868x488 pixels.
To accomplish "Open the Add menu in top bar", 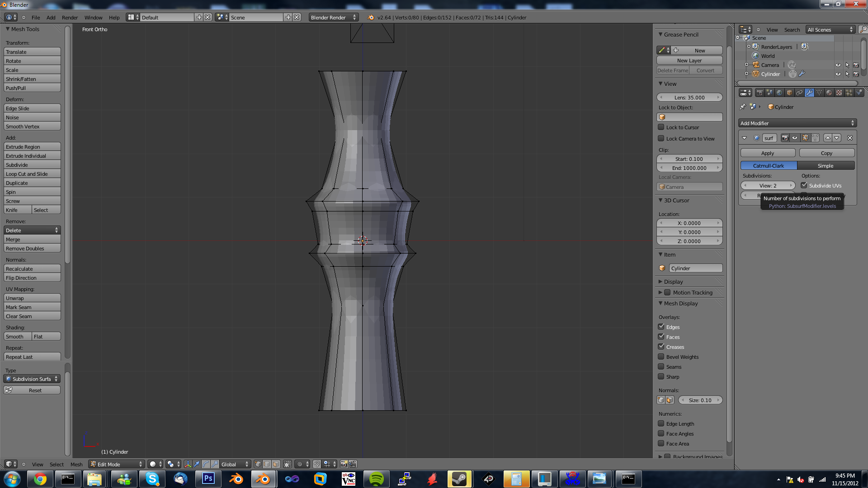I will coord(51,17).
